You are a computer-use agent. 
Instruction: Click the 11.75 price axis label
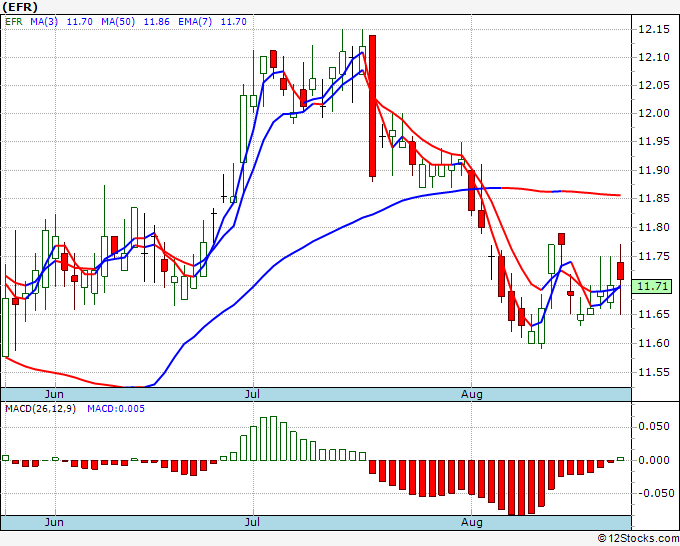pos(654,256)
